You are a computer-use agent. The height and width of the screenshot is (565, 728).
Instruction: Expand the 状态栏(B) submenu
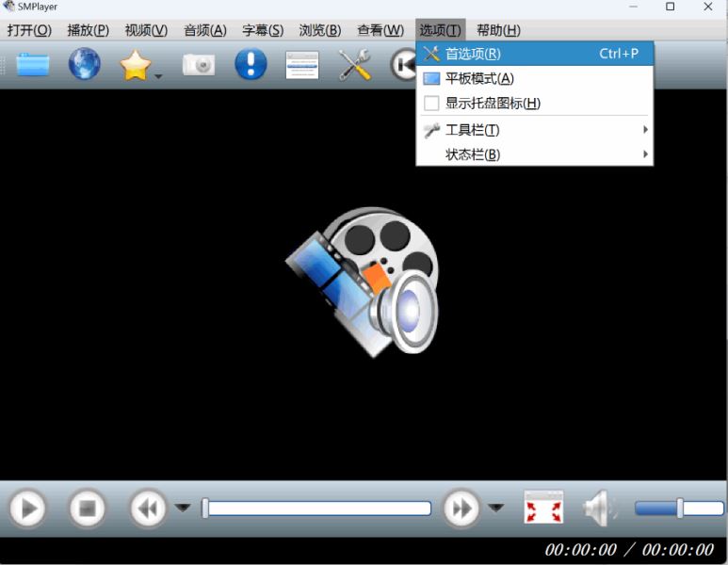pyautogui.click(x=535, y=154)
